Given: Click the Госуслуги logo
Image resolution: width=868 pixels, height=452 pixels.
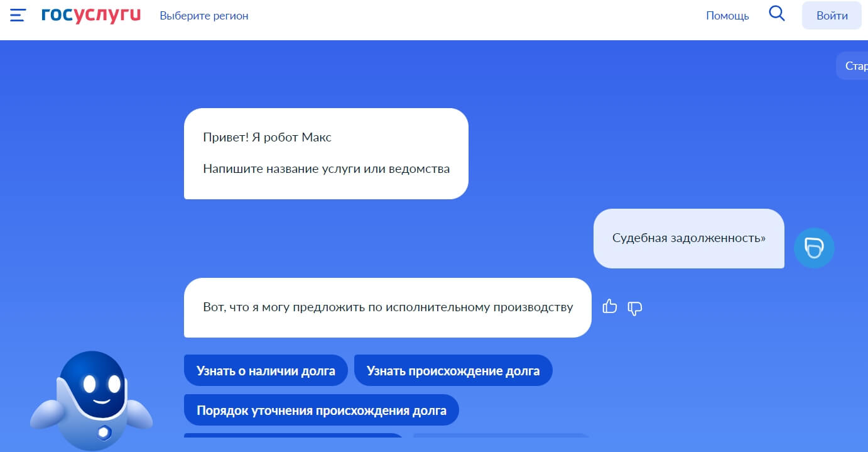Looking at the screenshot, I should point(91,15).
